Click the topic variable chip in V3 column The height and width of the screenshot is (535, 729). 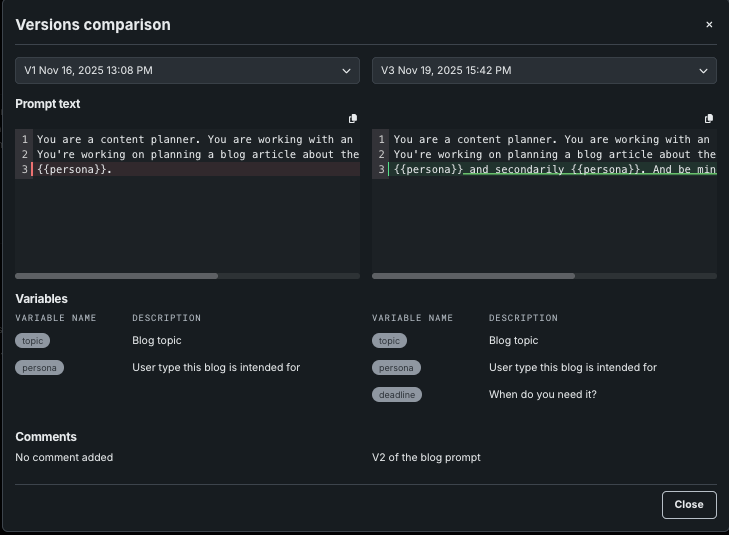point(389,341)
